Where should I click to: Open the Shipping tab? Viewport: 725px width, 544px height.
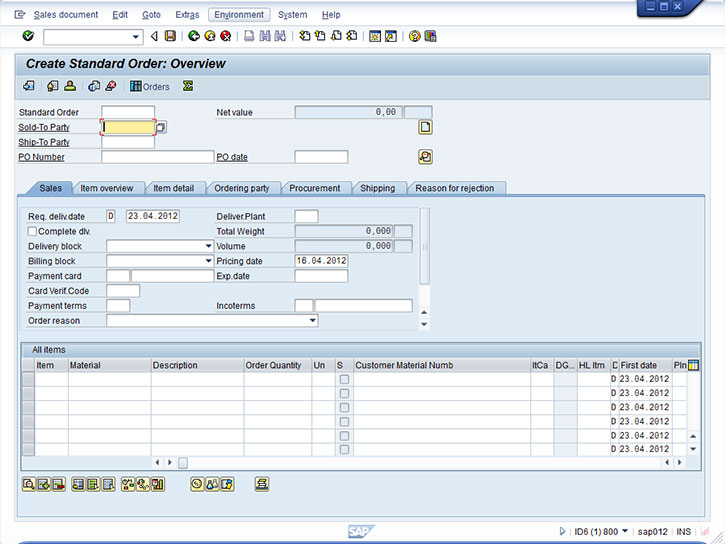[x=378, y=188]
